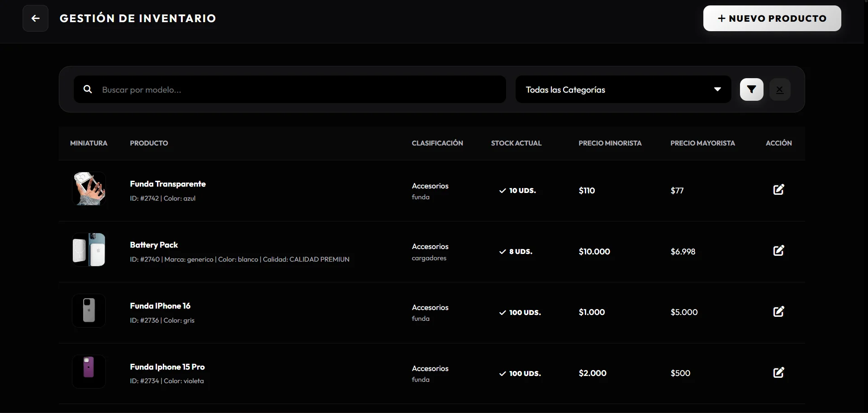Edit the Funda Transparente product
Image resolution: width=868 pixels, height=413 pixels.
778,190
